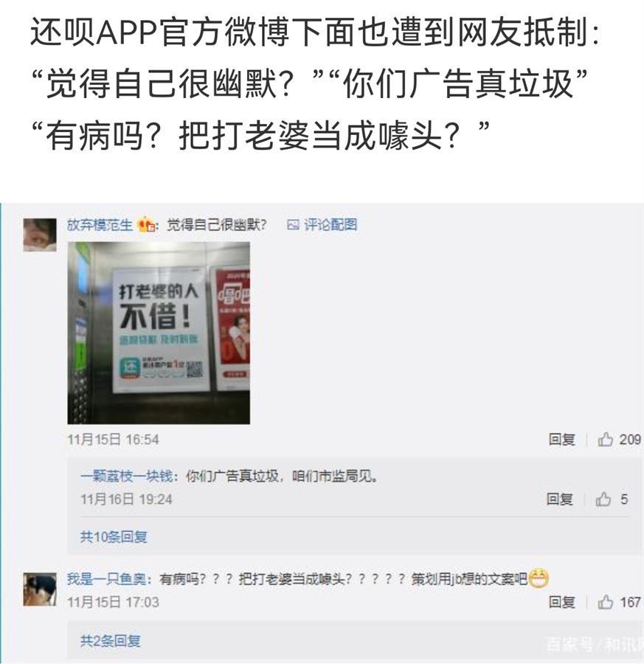Open 一颗荔枝一块钱's profile link
Viewport: 644px width, 664px height.
[x=127, y=477]
